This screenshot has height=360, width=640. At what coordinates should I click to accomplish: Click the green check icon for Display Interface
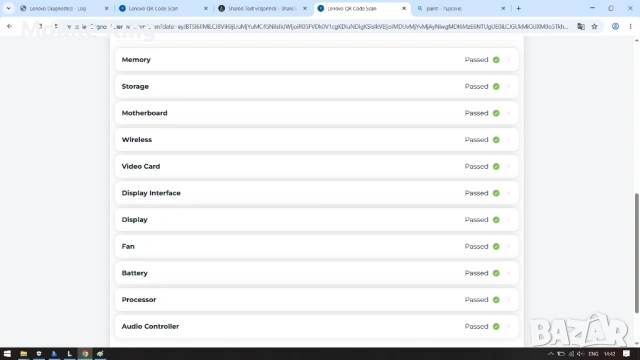click(496, 193)
